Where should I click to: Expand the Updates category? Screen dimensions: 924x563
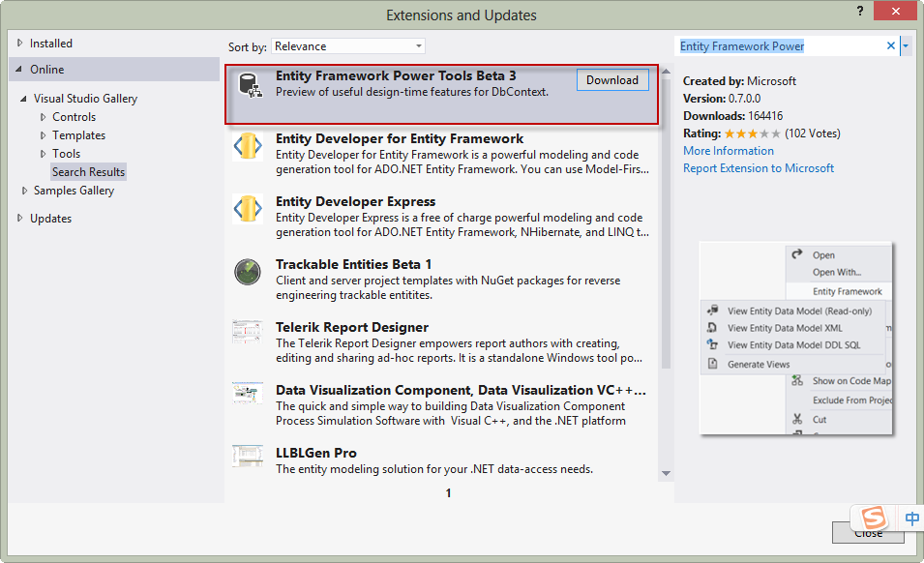click(x=20, y=218)
